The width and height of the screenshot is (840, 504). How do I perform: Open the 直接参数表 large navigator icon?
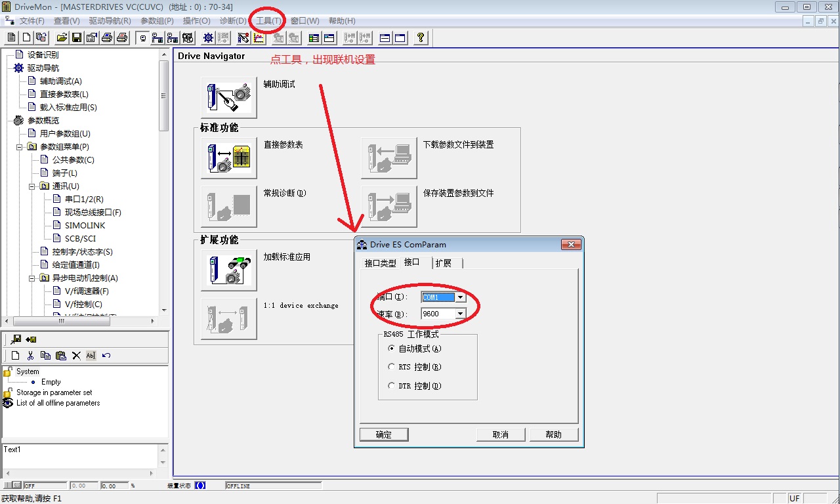click(228, 157)
